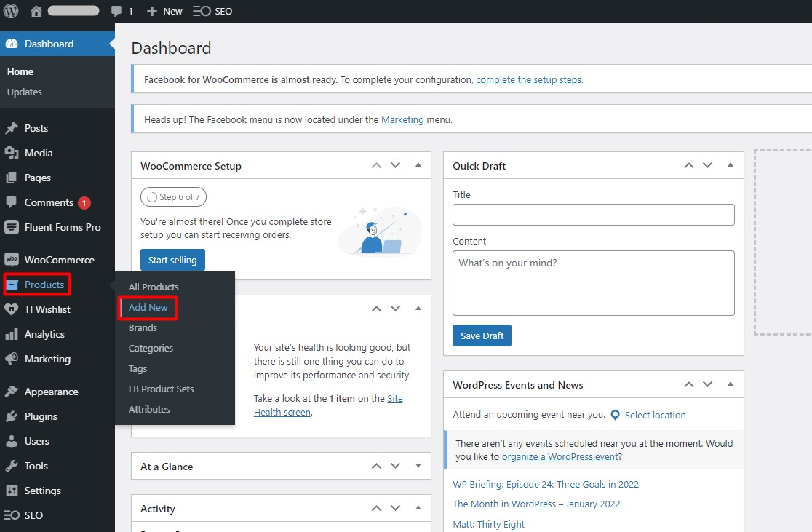
Task: Open FB Product Sets submenu item
Action: [x=161, y=389]
